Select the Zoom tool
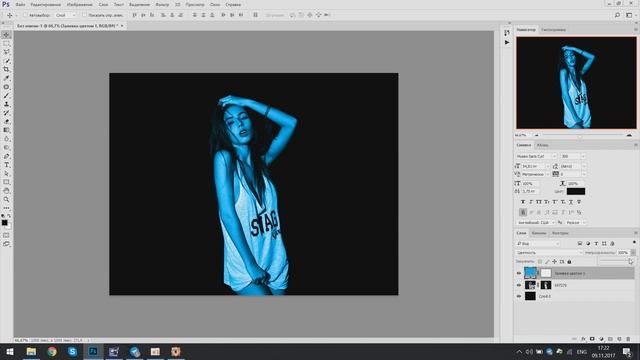Image resolution: width=640 pixels, height=360 pixels. click(x=6, y=200)
